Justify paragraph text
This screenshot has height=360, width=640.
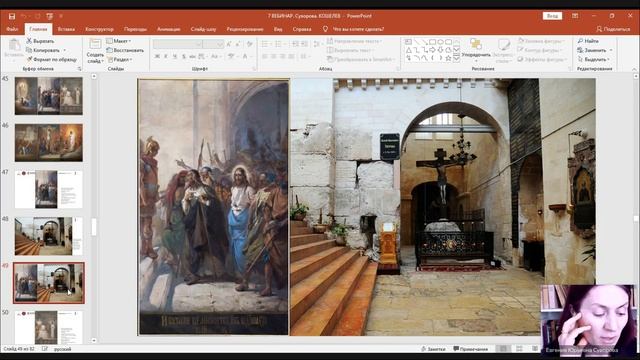[291, 56]
